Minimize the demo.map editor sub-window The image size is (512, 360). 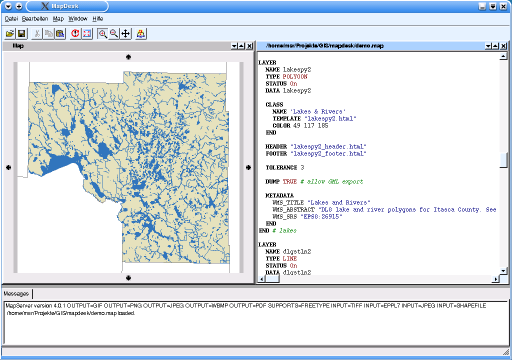point(488,46)
